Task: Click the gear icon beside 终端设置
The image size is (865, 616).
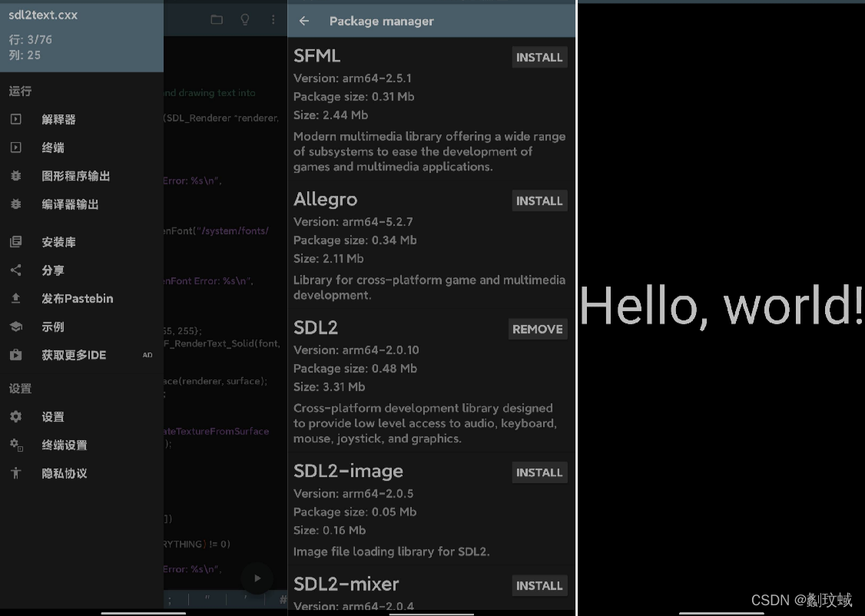Action: pos(16,445)
